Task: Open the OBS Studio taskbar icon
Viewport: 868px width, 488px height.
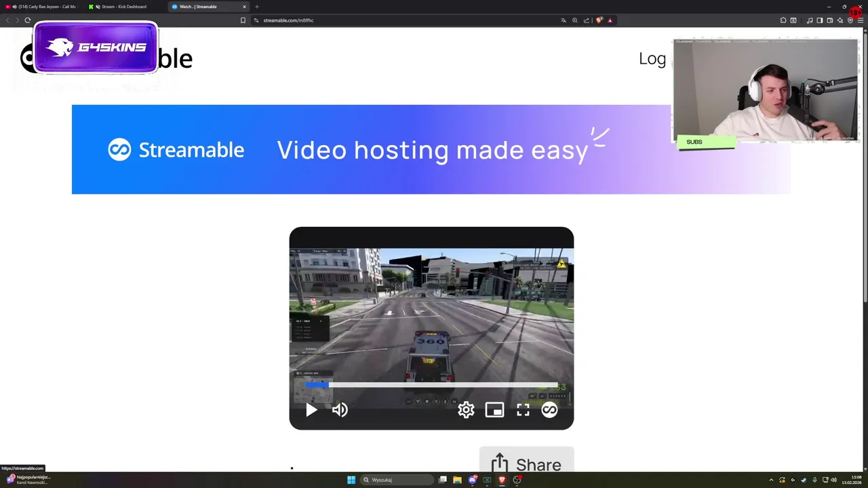Action: 517,480
